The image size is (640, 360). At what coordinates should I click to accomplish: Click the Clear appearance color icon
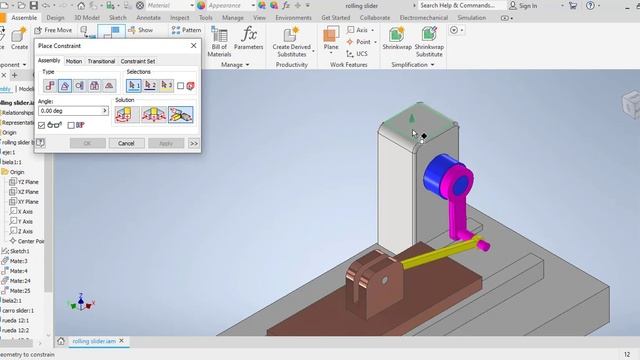[274, 6]
